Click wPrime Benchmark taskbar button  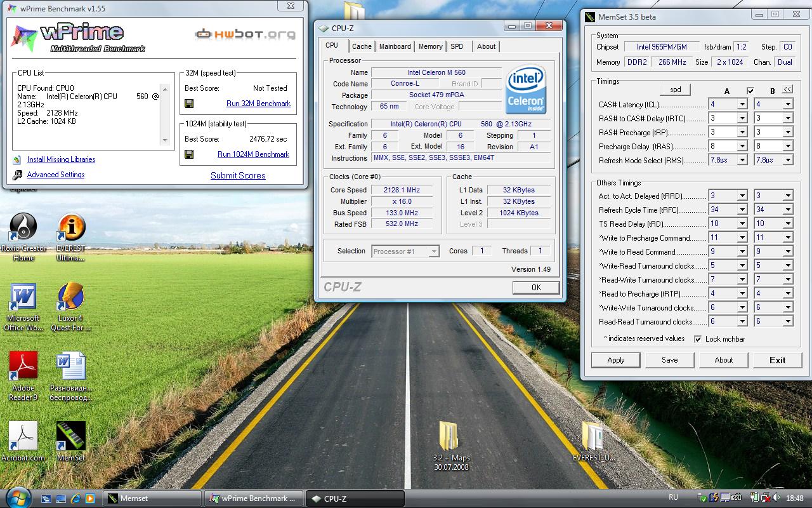pos(254,498)
